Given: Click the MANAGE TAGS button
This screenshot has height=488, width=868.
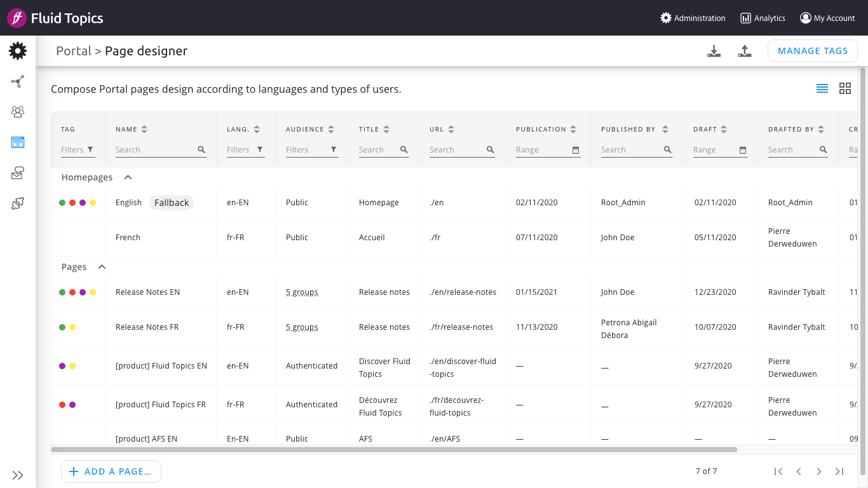Looking at the screenshot, I should (813, 51).
